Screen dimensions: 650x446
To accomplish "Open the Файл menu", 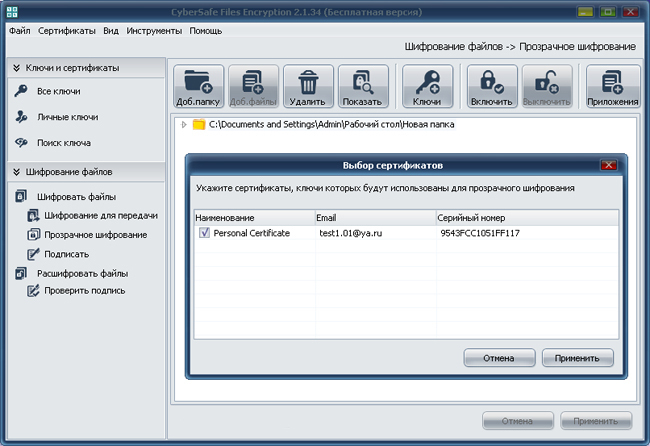I will pos(19,31).
